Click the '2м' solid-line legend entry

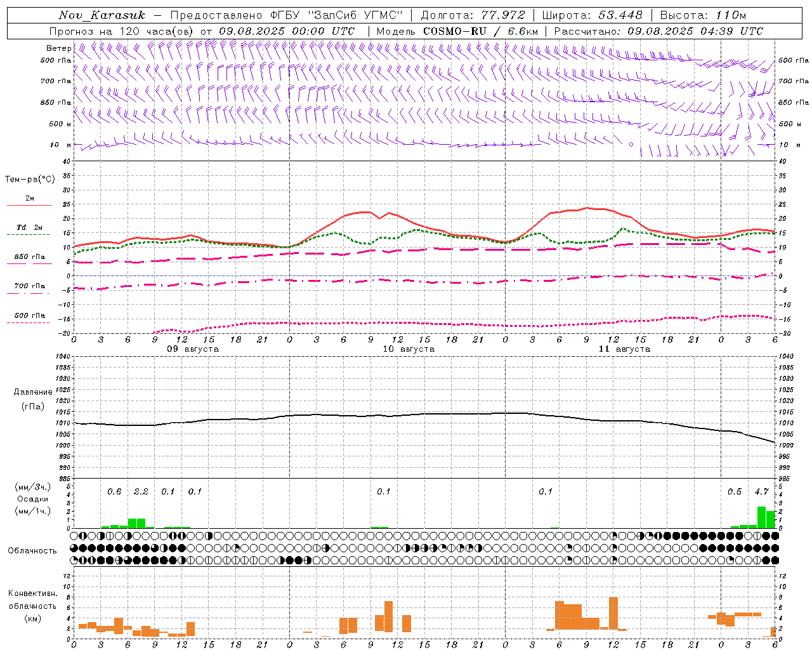pos(30,199)
